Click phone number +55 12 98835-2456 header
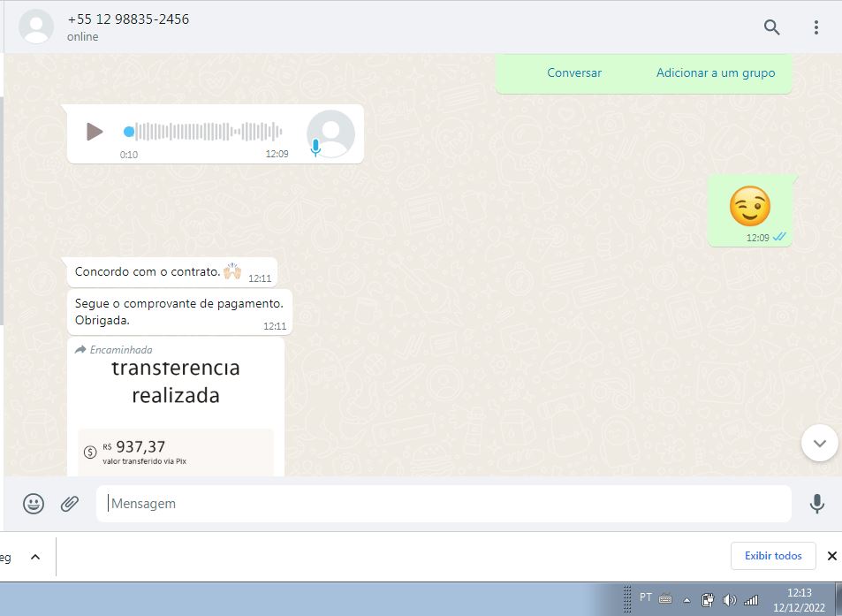This screenshot has height=616, width=842. (128, 19)
